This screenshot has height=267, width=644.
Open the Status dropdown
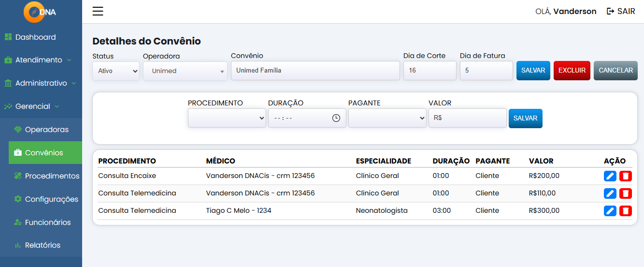tap(116, 71)
